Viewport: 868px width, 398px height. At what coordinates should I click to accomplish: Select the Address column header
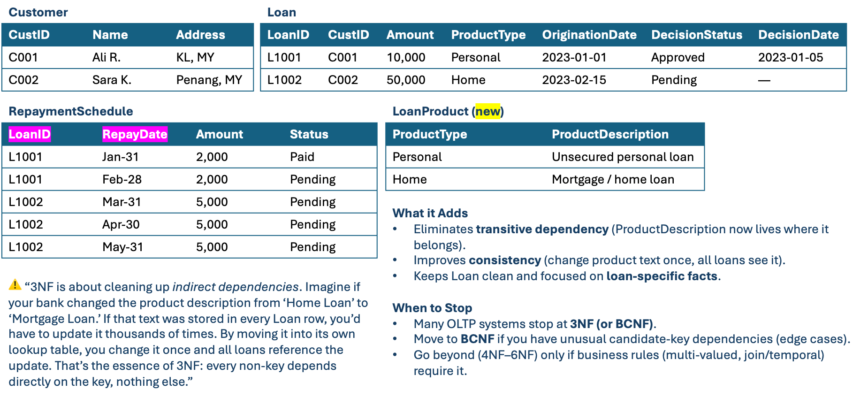coord(200,35)
